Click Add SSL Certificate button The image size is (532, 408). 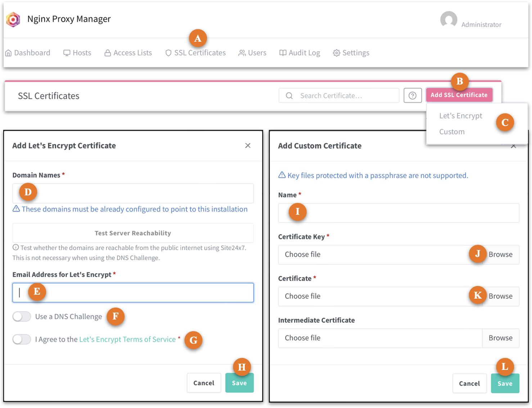[x=459, y=95]
